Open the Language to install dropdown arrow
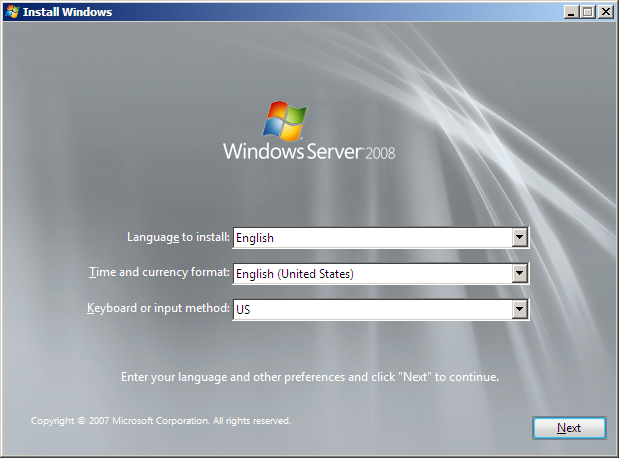Screen dimensions: 619x458 pyautogui.click(x=520, y=237)
